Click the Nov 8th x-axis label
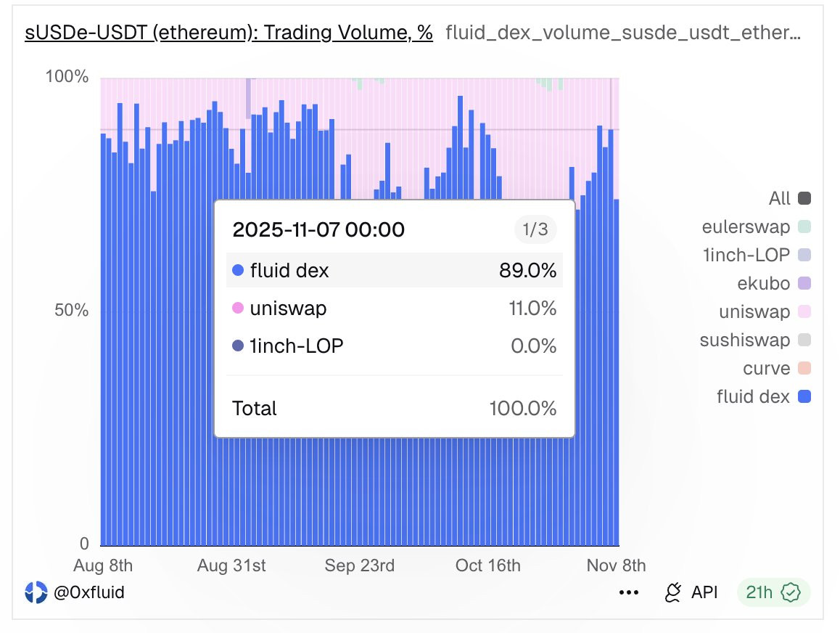840x633 pixels. point(616,565)
